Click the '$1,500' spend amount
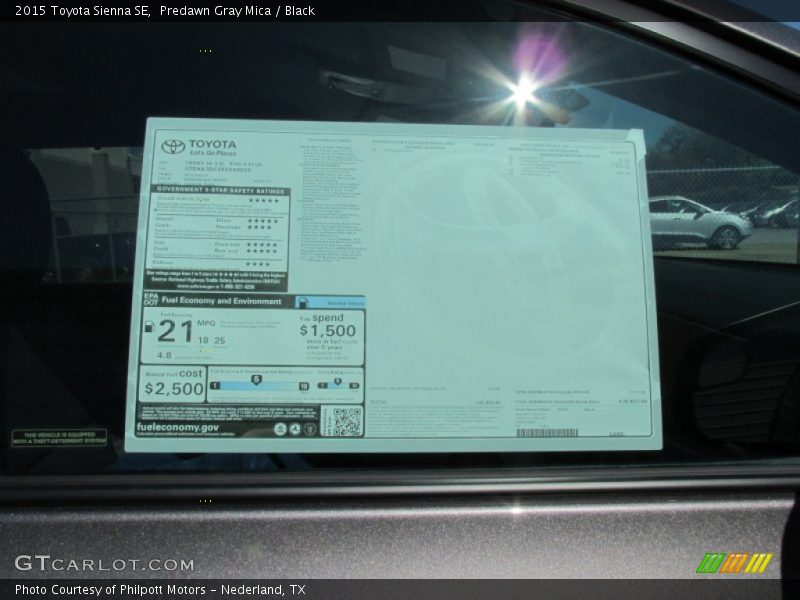 click(x=328, y=331)
